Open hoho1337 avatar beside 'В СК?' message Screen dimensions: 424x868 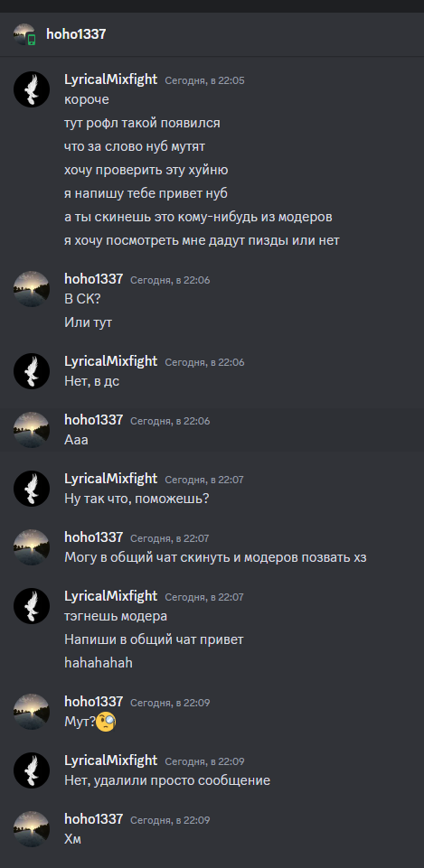pos(32,289)
